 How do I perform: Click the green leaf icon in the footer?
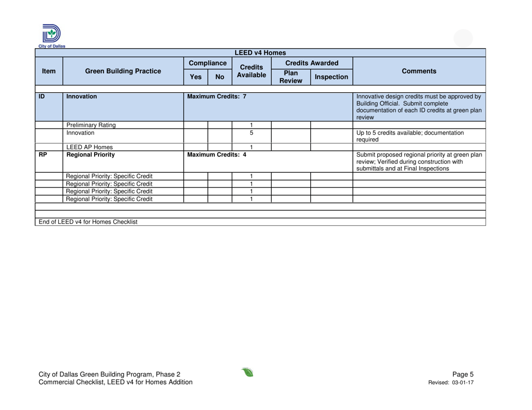(x=248, y=373)
